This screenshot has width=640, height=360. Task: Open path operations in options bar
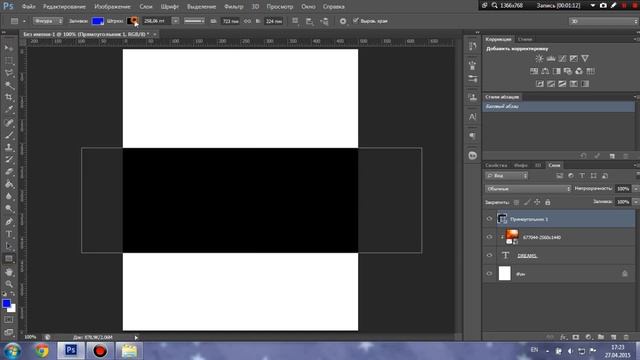pos(295,21)
